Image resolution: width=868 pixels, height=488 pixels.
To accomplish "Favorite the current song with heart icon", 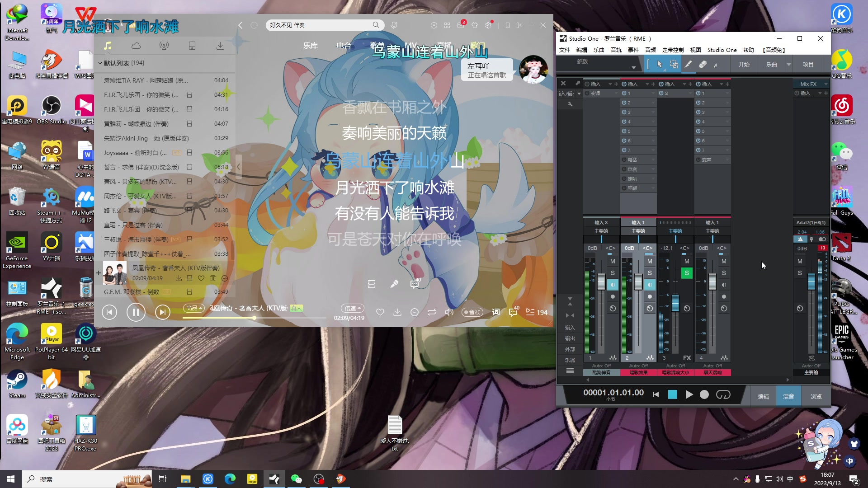I will coord(380,312).
